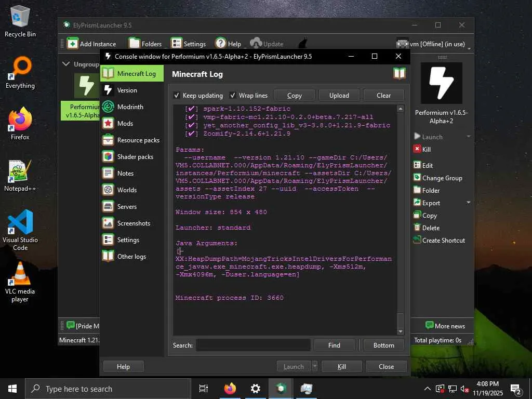Viewport: 532px width, 399px height.
Task: Select the Performium instance icon in launcher
Action: [x=87, y=86]
